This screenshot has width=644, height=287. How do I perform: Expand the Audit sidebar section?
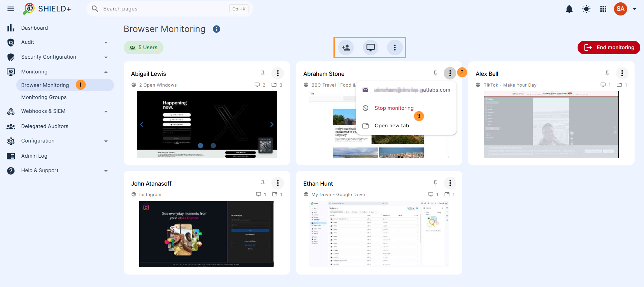coord(106,42)
